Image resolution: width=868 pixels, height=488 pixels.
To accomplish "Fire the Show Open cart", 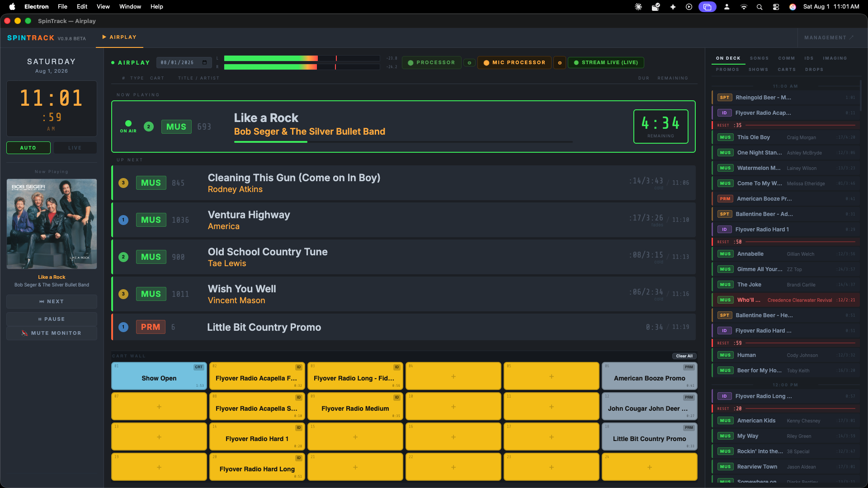I will [x=159, y=376].
